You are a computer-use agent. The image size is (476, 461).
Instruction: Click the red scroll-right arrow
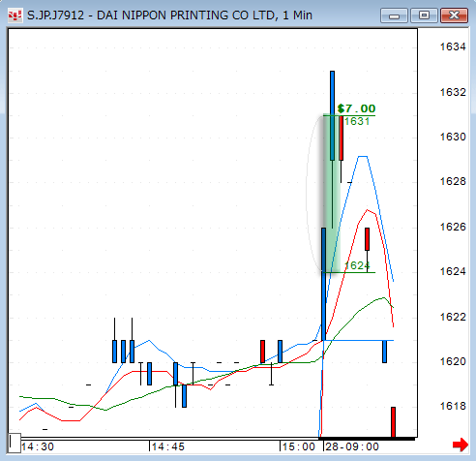(461, 446)
